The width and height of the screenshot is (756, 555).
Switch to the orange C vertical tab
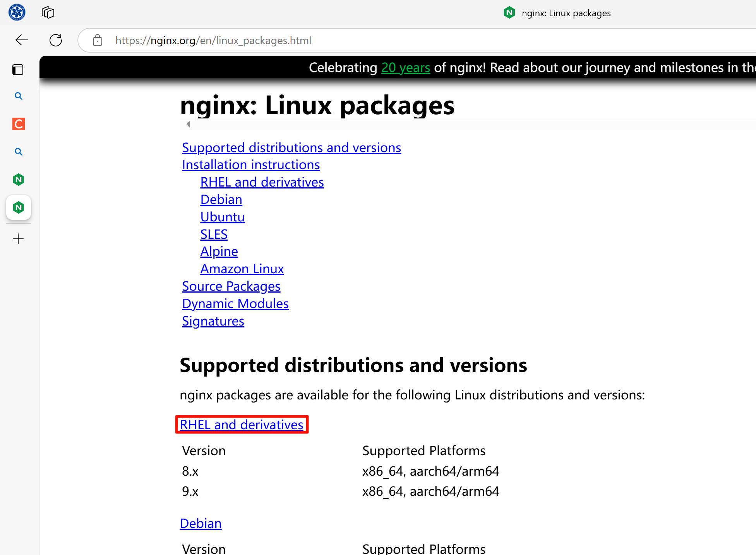(18, 124)
